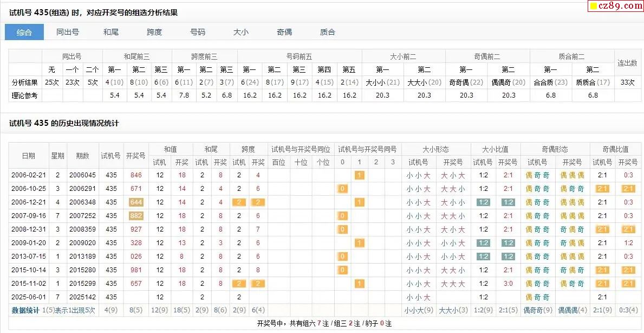
Task: Click issue number 2009020
Action: click(x=82, y=243)
